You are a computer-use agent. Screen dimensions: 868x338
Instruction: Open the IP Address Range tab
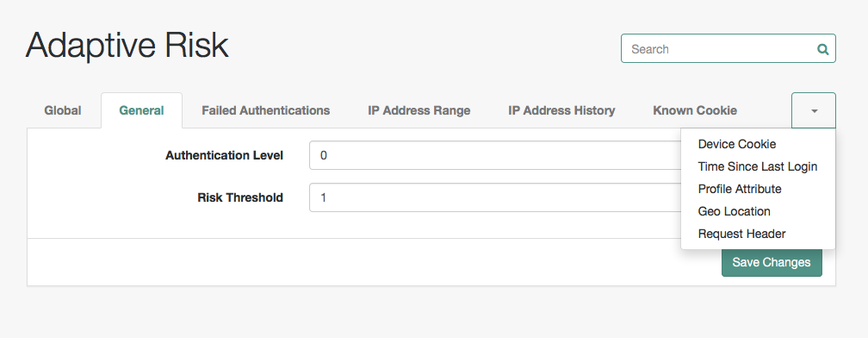(x=419, y=110)
